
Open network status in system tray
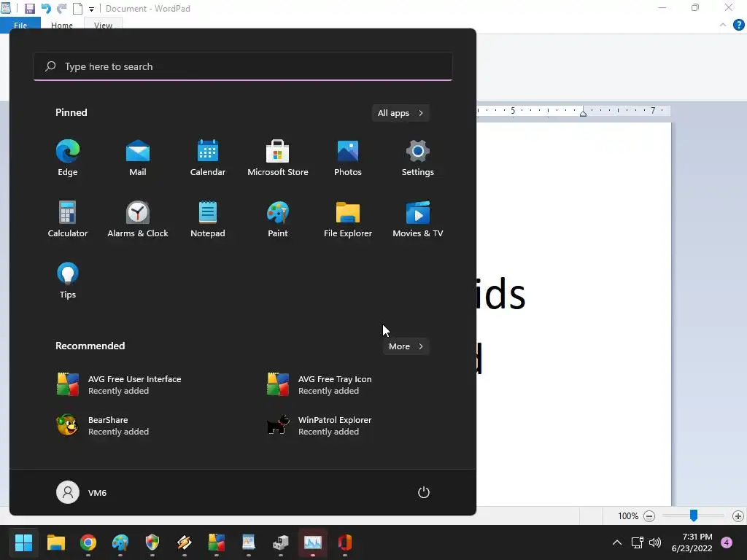pos(637,542)
